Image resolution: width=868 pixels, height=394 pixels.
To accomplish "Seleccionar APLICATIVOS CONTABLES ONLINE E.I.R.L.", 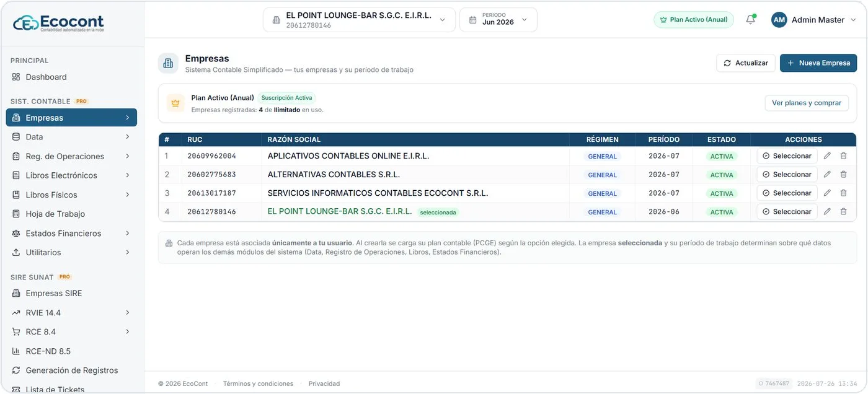I will click(787, 156).
